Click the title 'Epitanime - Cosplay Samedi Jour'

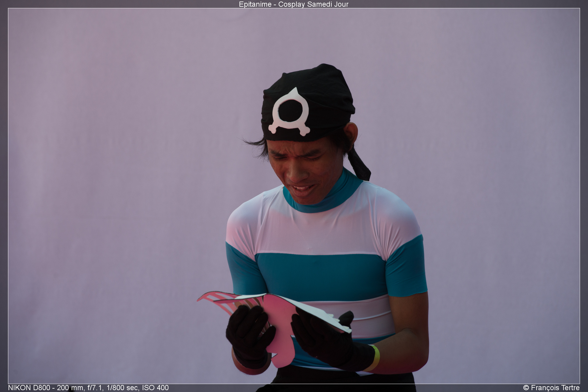click(x=294, y=4)
